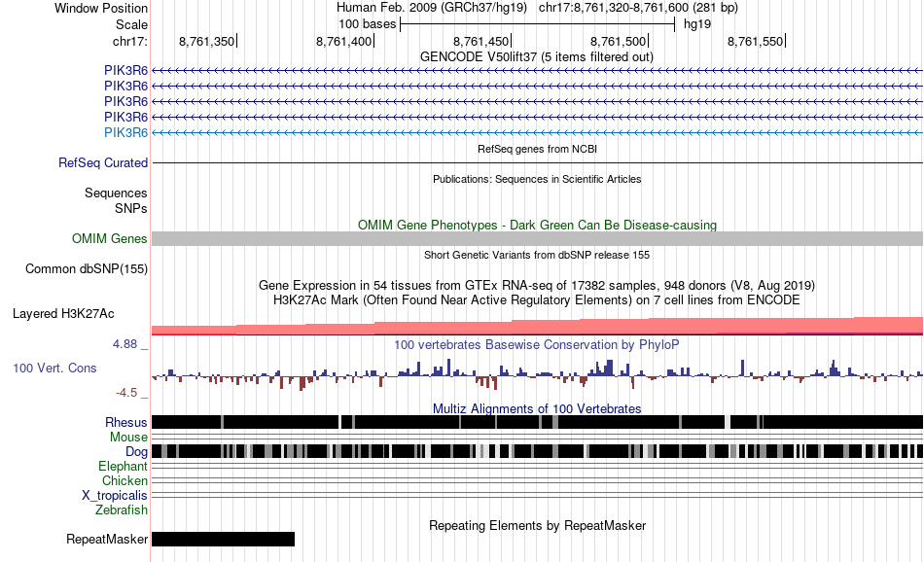This screenshot has width=924, height=562.
Task: Click the OMIM Gene Phenotypes green title
Action: (x=538, y=225)
